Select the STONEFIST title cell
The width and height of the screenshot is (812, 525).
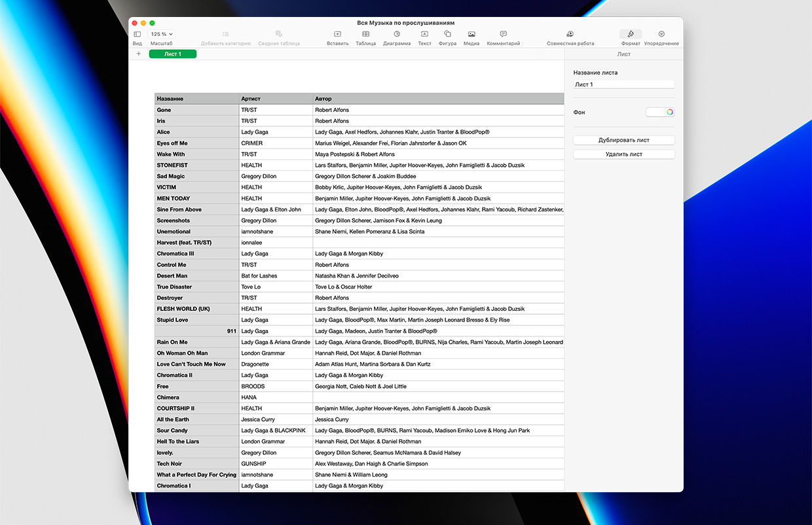pyautogui.click(x=196, y=166)
